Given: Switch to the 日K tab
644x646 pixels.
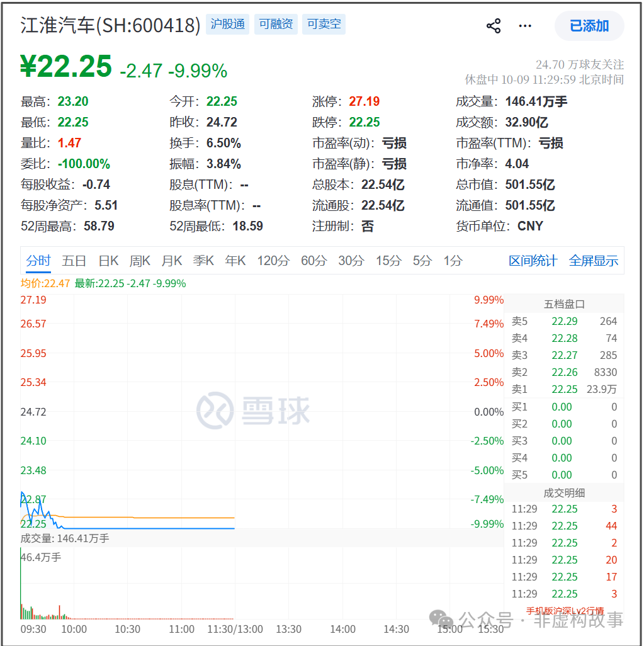Looking at the screenshot, I should tap(108, 261).
